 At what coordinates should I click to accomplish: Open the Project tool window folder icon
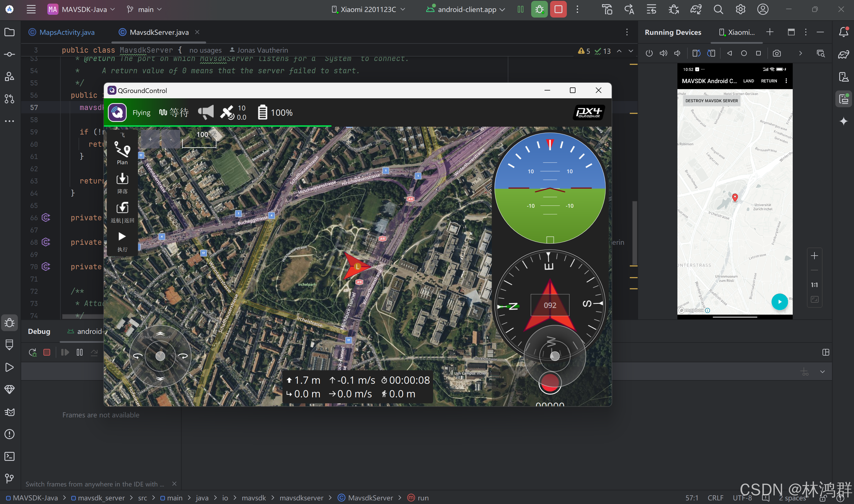click(9, 32)
